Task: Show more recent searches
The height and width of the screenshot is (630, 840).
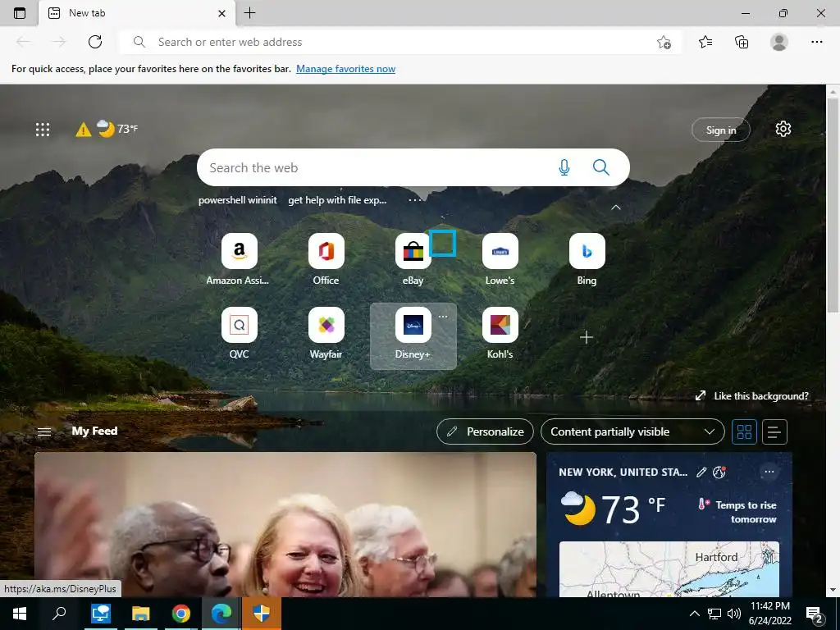Action: [415, 200]
